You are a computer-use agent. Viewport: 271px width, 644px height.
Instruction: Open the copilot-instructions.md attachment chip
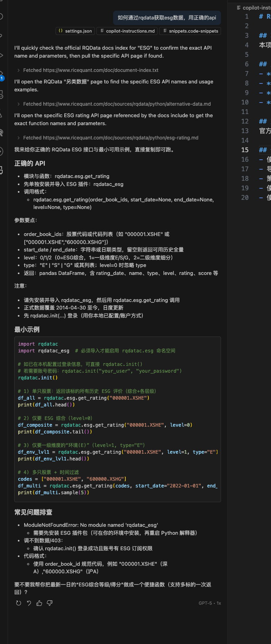(x=127, y=31)
